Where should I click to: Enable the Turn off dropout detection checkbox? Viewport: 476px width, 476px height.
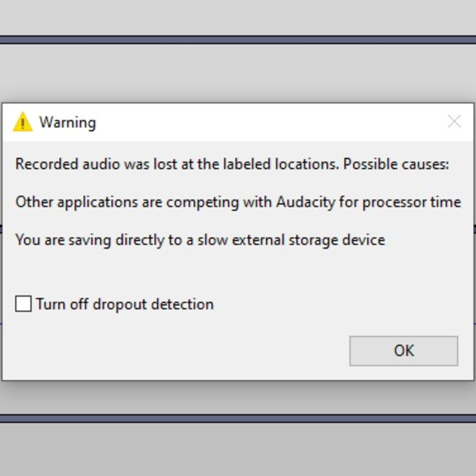pos(23,304)
